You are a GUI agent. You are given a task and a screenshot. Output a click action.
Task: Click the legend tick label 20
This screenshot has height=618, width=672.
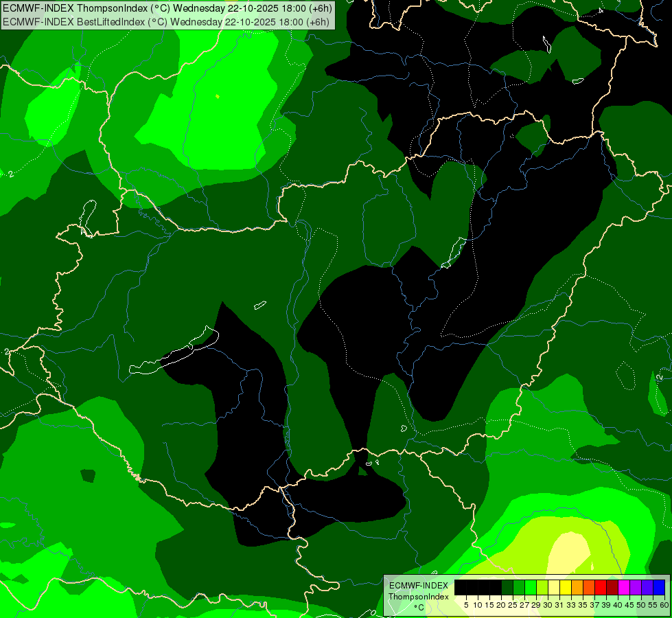point(501,605)
